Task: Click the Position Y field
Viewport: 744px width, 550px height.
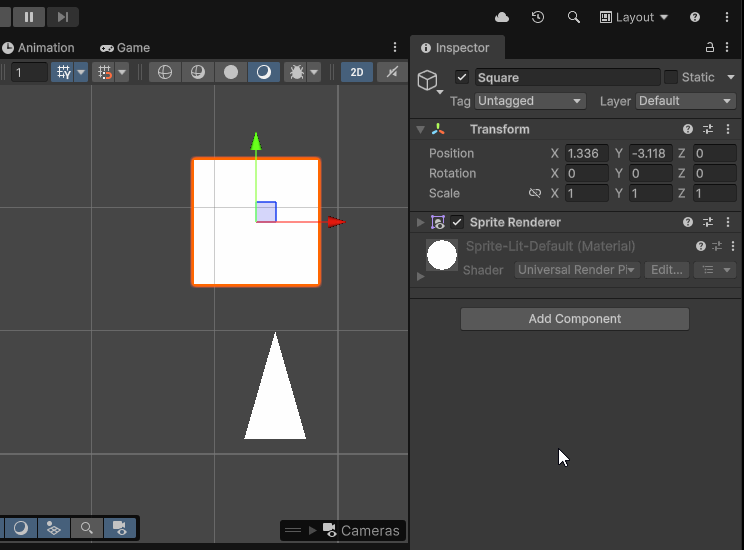Action: 651,153
